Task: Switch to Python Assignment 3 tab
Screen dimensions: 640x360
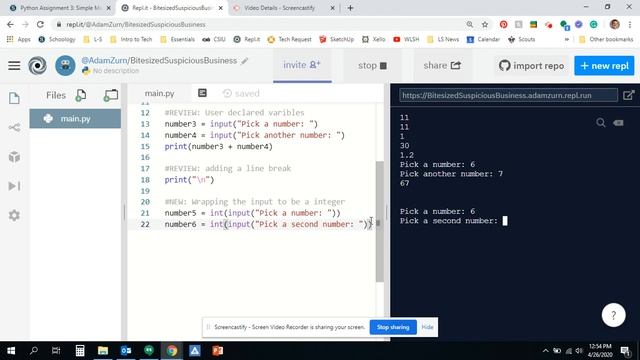Action: click(60, 8)
